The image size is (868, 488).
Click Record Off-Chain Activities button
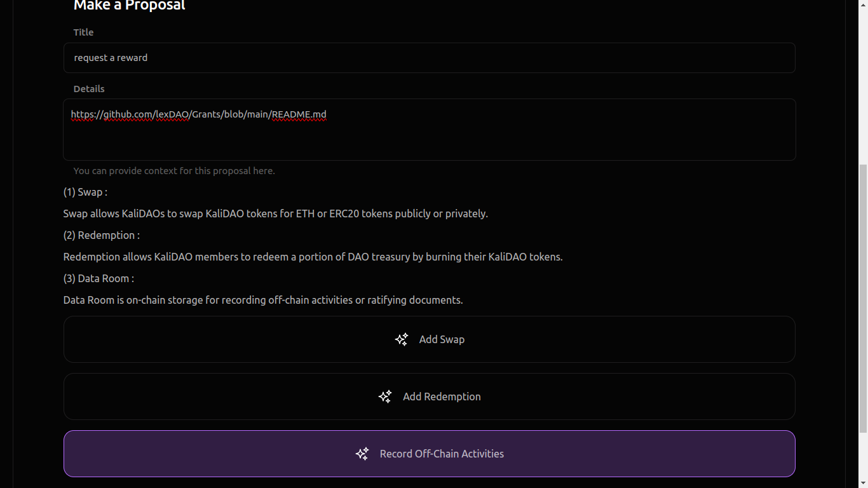[430, 454]
